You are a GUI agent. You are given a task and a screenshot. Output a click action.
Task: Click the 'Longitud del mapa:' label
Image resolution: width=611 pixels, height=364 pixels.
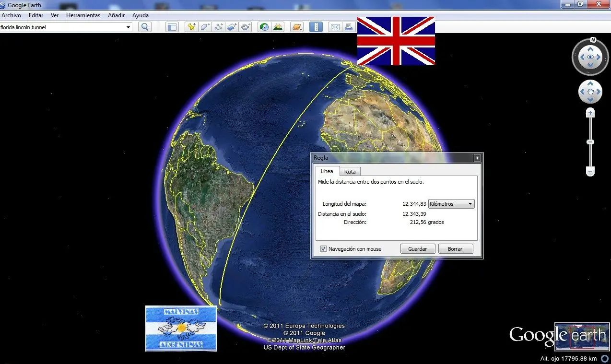[344, 204]
